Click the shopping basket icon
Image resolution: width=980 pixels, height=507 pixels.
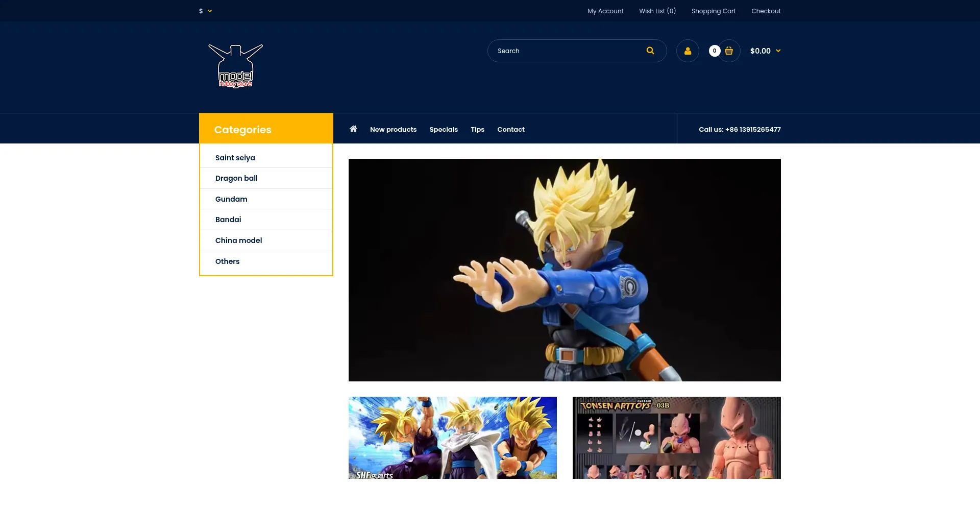click(x=729, y=51)
